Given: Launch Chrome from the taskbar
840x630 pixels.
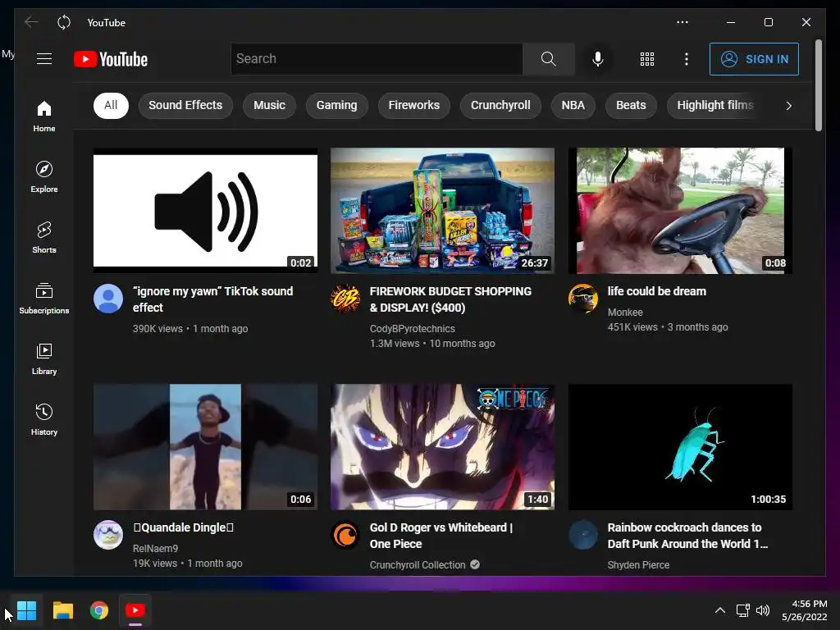Looking at the screenshot, I should pyautogui.click(x=99, y=610).
